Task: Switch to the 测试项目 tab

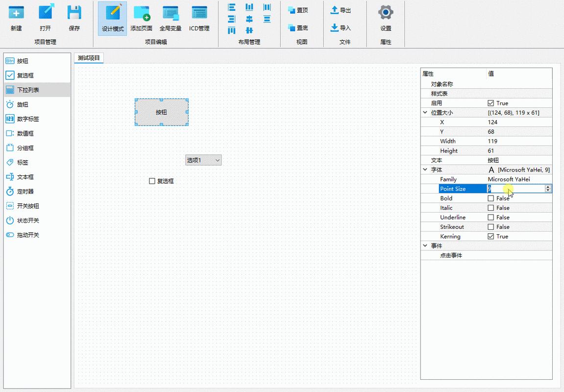Action: pyautogui.click(x=89, y=58)
